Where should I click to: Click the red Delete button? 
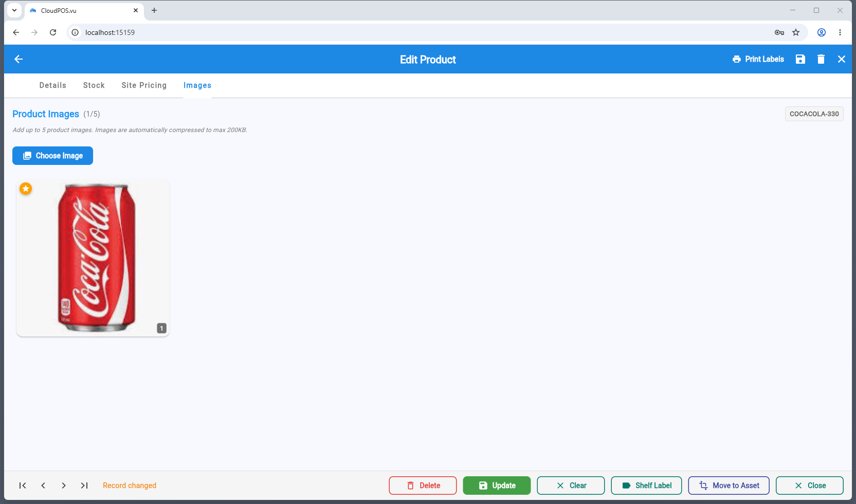point(423,486)
